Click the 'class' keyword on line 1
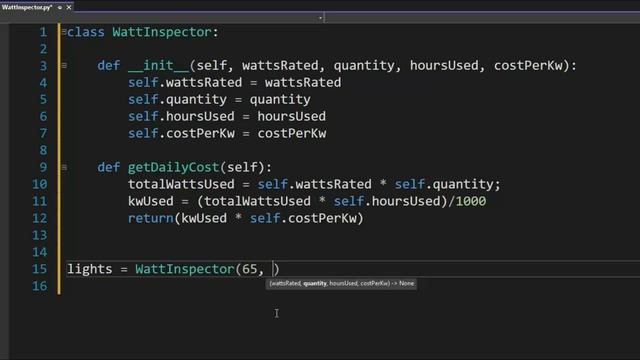Screen dimensions: 640x360 pos(86,32)
